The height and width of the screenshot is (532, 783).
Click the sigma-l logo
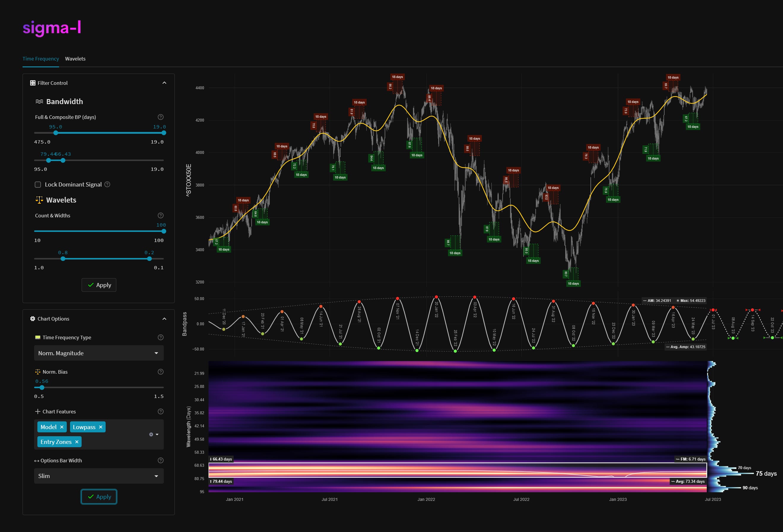click(x=52, y=28)
